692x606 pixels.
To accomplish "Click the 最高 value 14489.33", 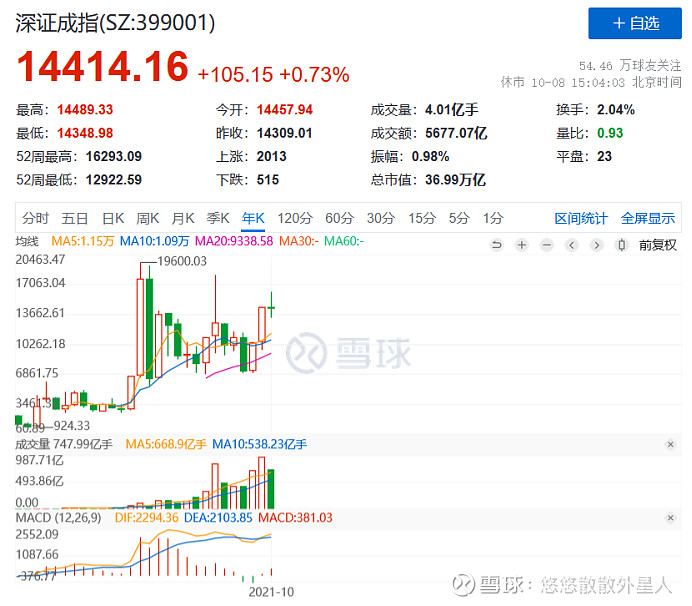I will tap(85, 109).
